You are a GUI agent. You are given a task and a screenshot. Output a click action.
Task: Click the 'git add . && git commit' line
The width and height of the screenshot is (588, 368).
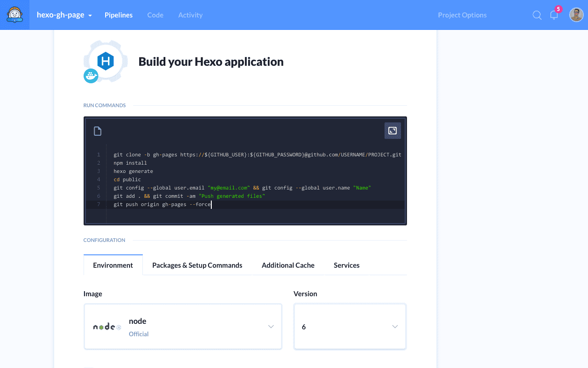click(x=189, y=196)
